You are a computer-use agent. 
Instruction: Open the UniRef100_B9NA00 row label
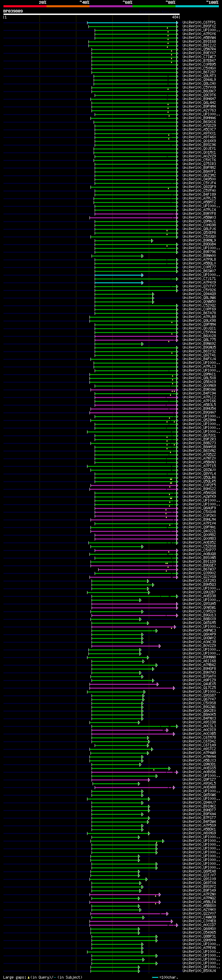click(x=199, y=256)
